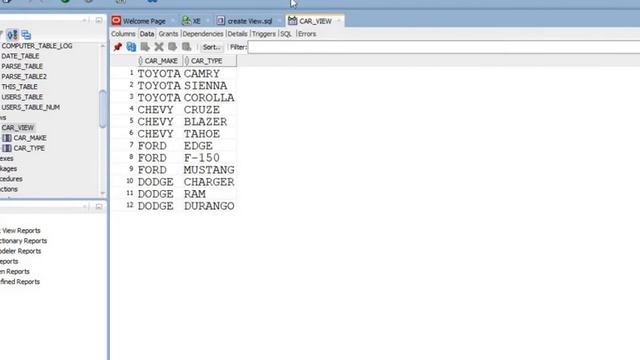The image size is (640, 360).
Task: Click the F-150 cell
Action: [209, 158]
